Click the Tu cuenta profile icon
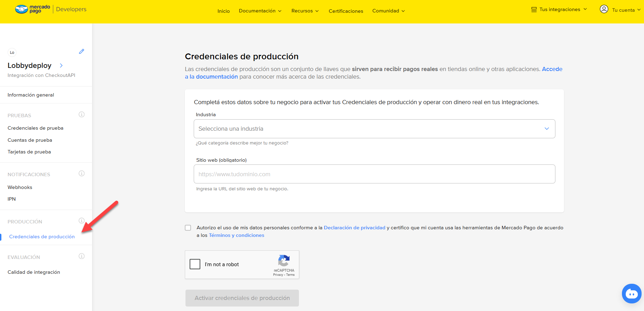This screenshot has width=644, height=311. pos(604,9)
